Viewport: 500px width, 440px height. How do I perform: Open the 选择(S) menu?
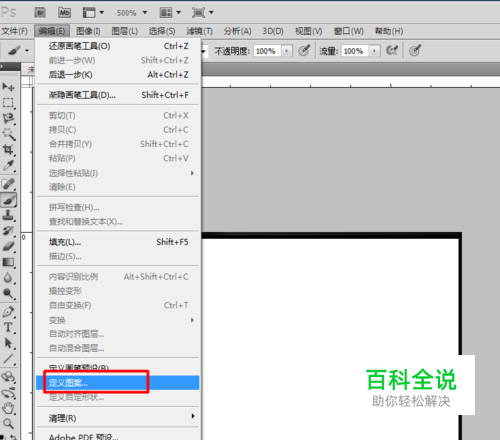coord(162,31)
